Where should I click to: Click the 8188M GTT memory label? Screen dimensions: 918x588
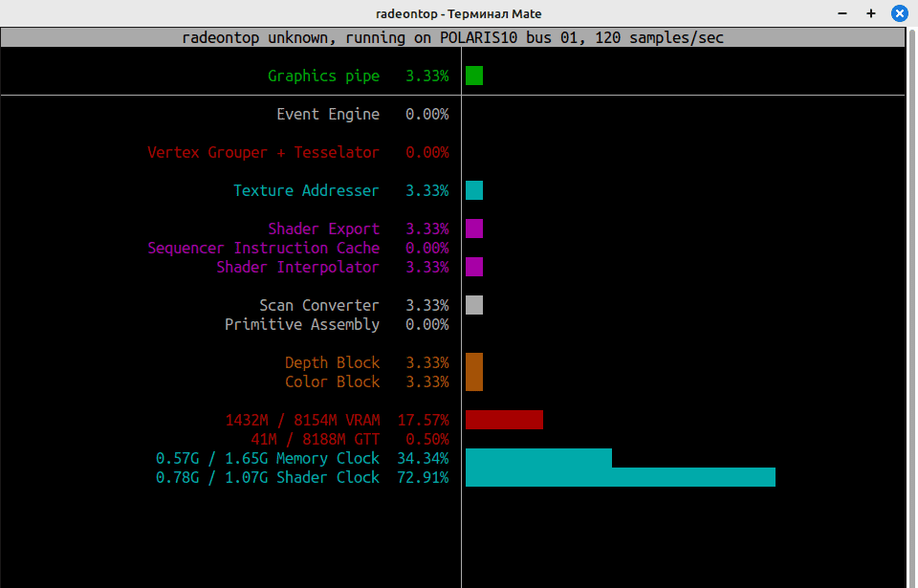[x=316, y=439]
